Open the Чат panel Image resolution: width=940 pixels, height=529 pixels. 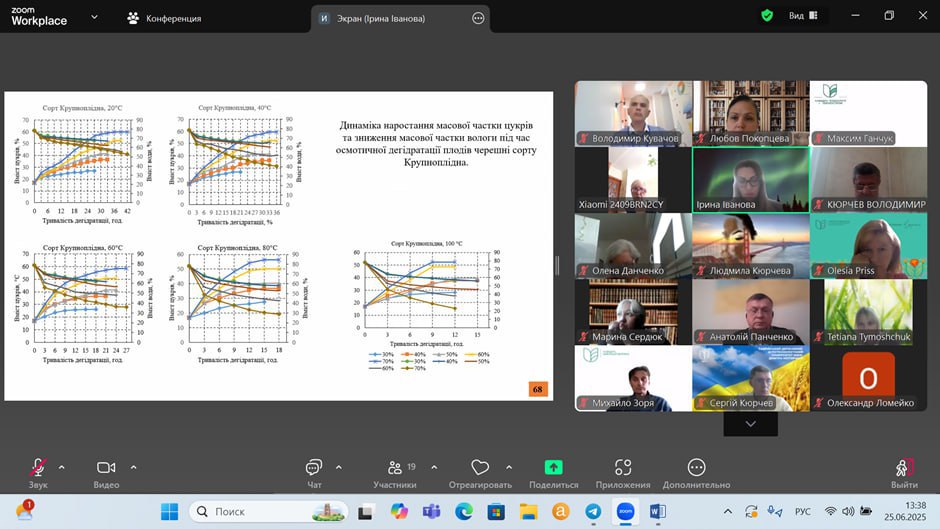pyautogui.click(x=314, y=468)
